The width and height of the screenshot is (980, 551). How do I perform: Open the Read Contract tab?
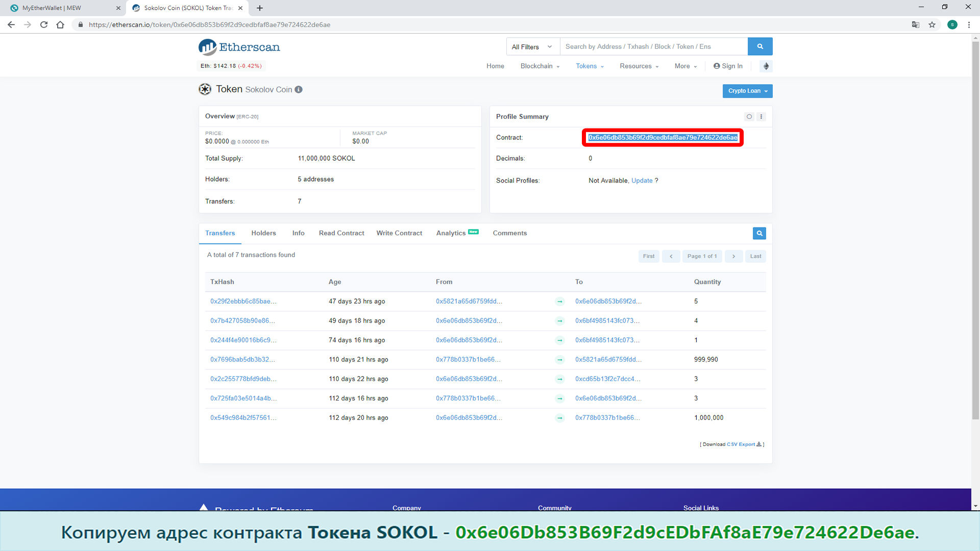pyautogui.click(x=341, y=233)
